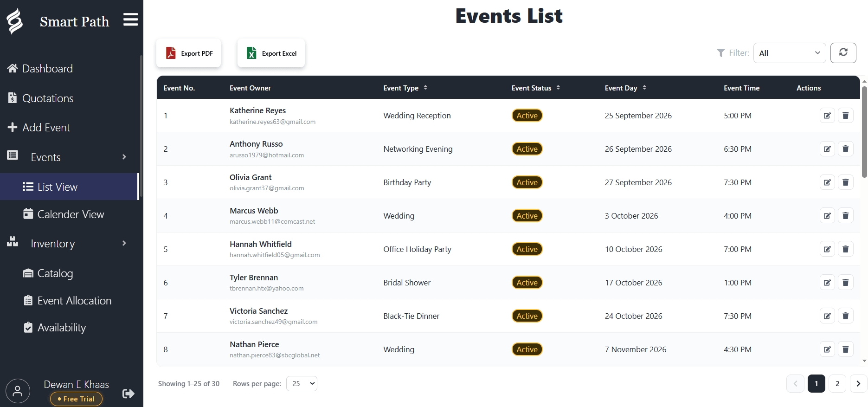
Task: Open the user profile avatar
Action: 18,391
